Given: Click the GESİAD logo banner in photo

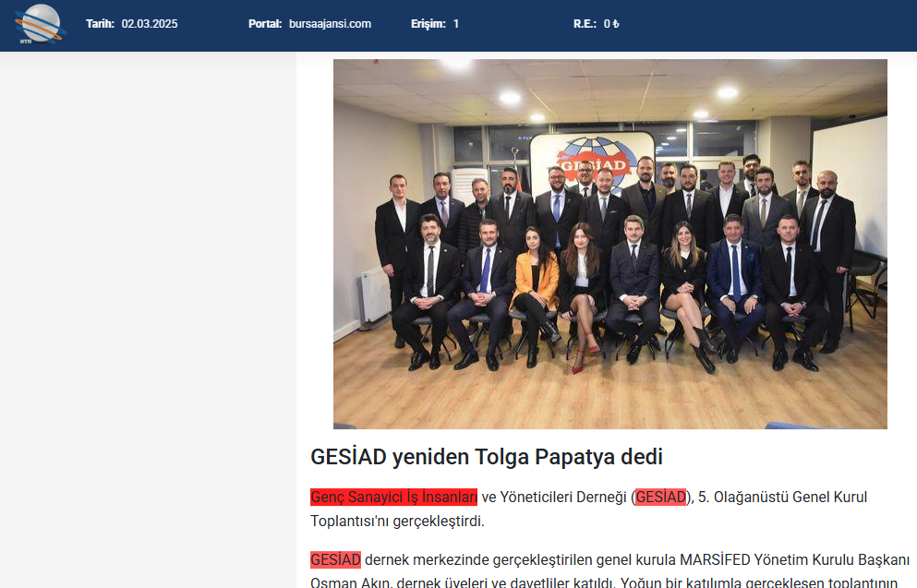Looking at the screenshot, I should (593, 162).
